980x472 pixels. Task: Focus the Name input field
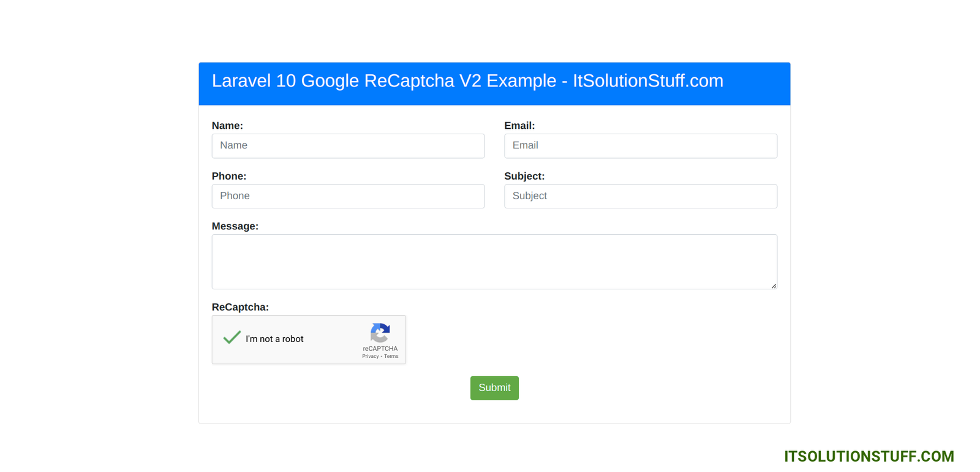(348, 146)
